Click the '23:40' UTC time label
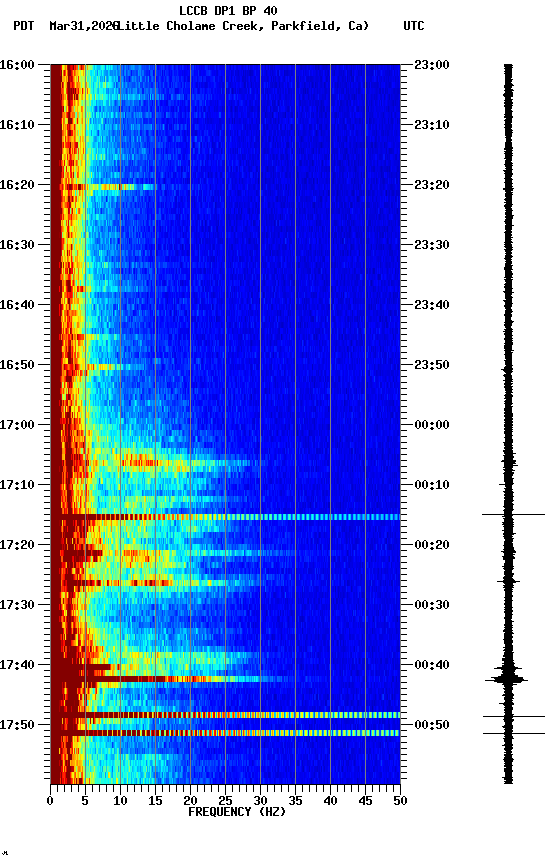Image resolution: width=552 pixels, height=864 pixels. (x=432, y=305)
